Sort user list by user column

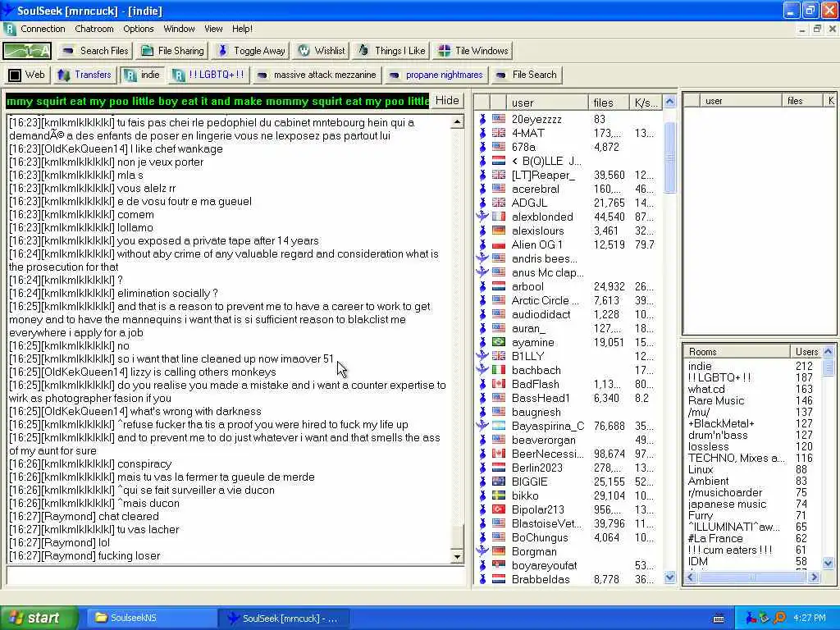point(546,103)
